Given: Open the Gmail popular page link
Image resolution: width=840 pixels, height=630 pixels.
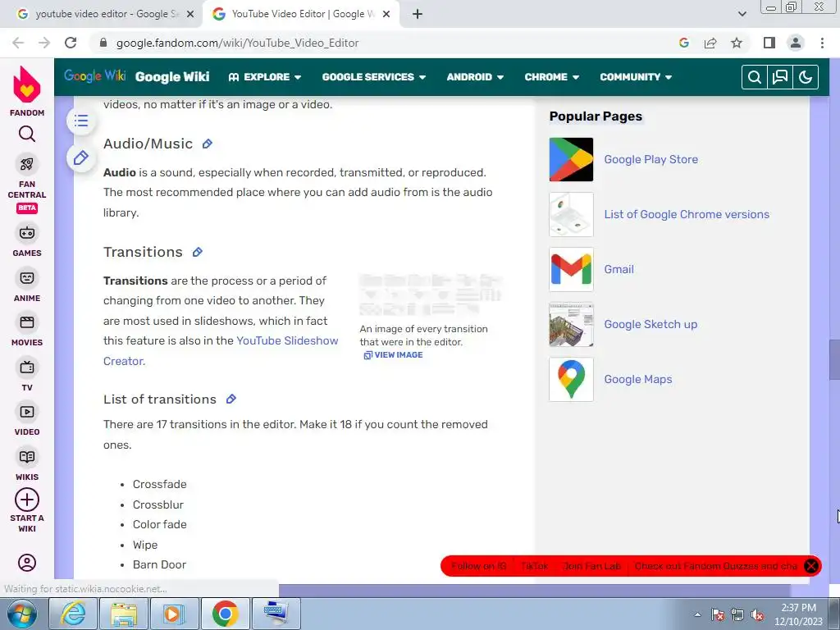Looking at the screenshot, I should point(619,269).
